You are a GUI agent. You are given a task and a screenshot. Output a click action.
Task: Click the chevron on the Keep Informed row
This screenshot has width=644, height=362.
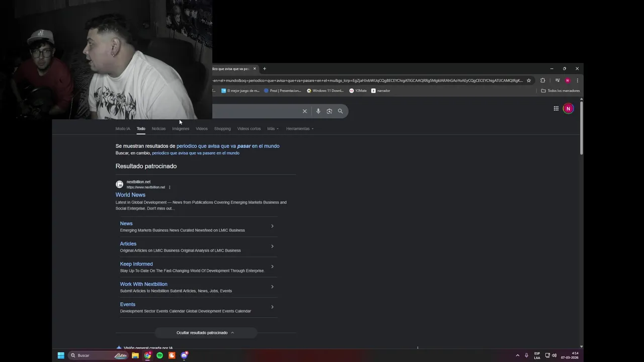point(272,266)
